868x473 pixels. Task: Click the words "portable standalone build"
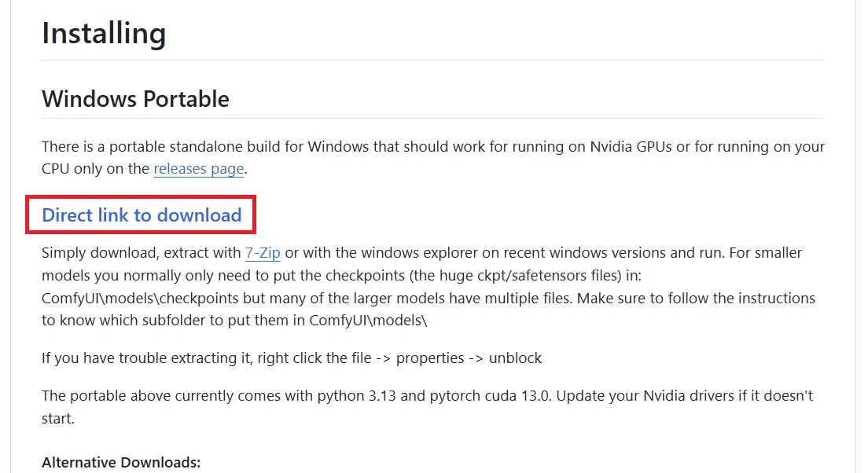click(x=206, y=147)
